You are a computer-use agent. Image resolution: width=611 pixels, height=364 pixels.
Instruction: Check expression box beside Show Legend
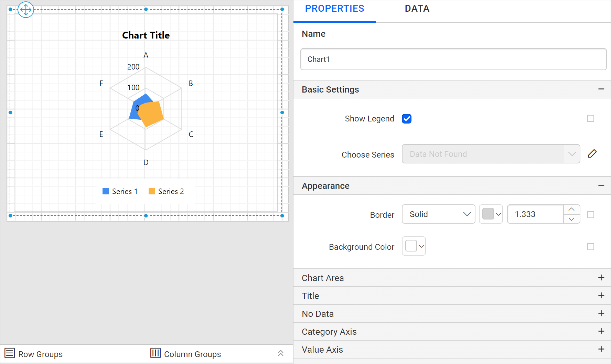591,118
